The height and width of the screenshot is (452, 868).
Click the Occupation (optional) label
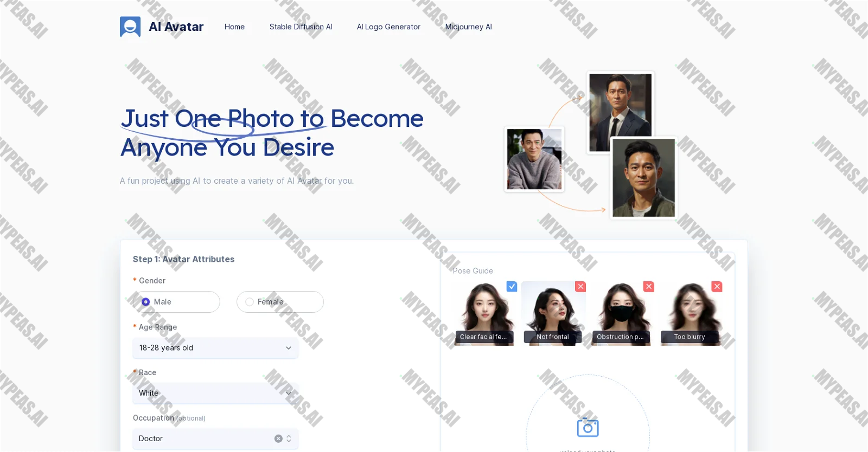click(x=169, y=418)
